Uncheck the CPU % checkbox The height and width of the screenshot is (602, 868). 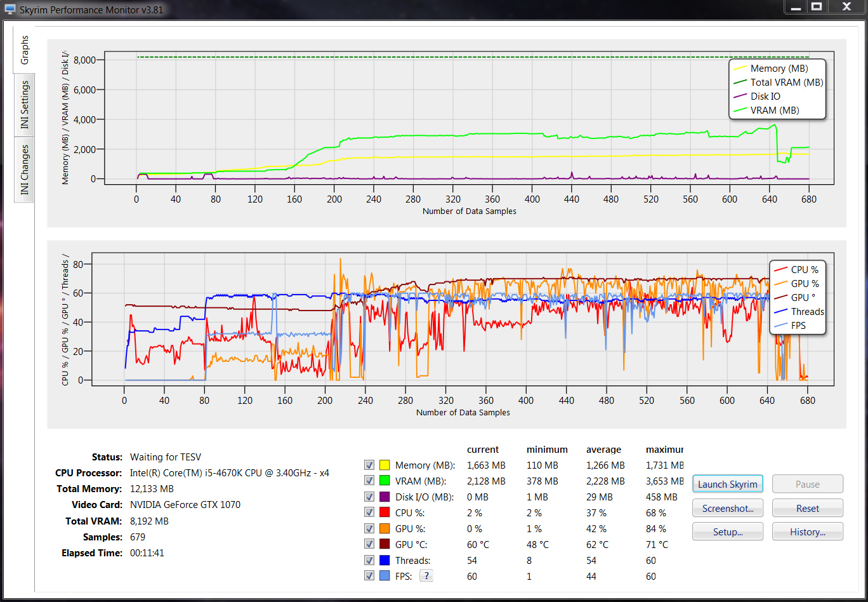coord(369,512)
